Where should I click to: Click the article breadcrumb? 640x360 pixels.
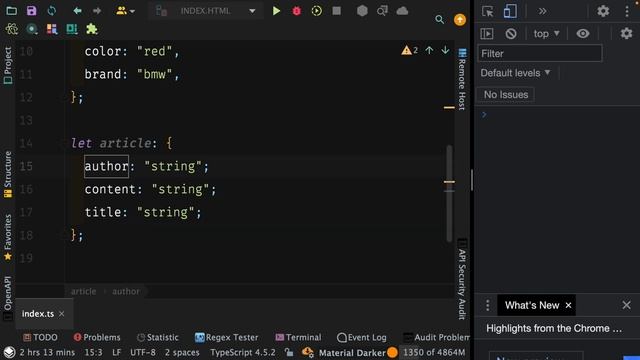(x=83, y=291)
